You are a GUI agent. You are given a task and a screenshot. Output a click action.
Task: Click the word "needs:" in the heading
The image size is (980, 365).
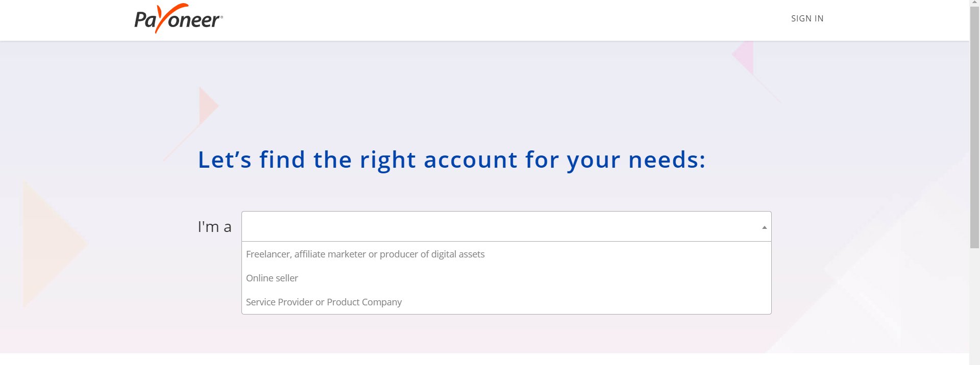coord(667,160)
